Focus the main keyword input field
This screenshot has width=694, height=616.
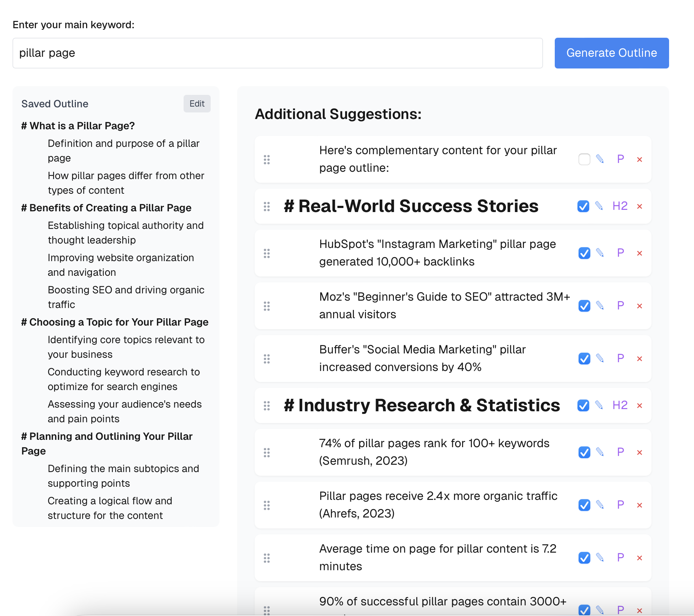277,53
